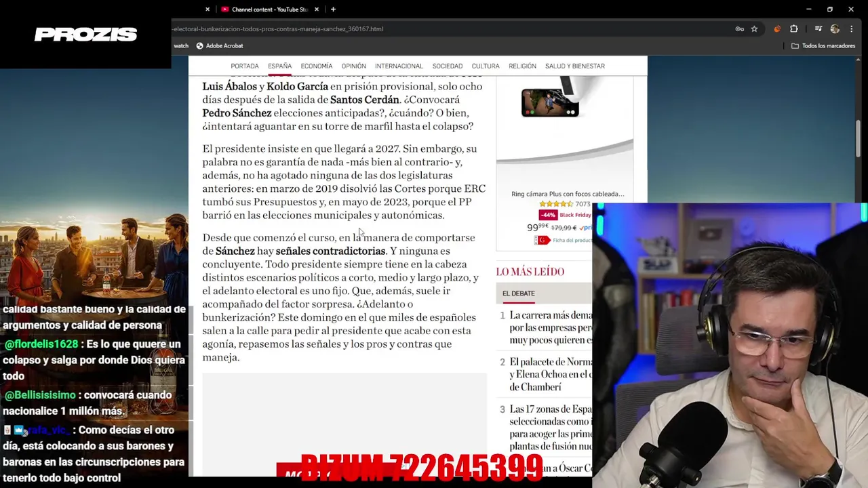
Task: Click the bold name Pedro Sánchez in article
Action: (237, 113)
